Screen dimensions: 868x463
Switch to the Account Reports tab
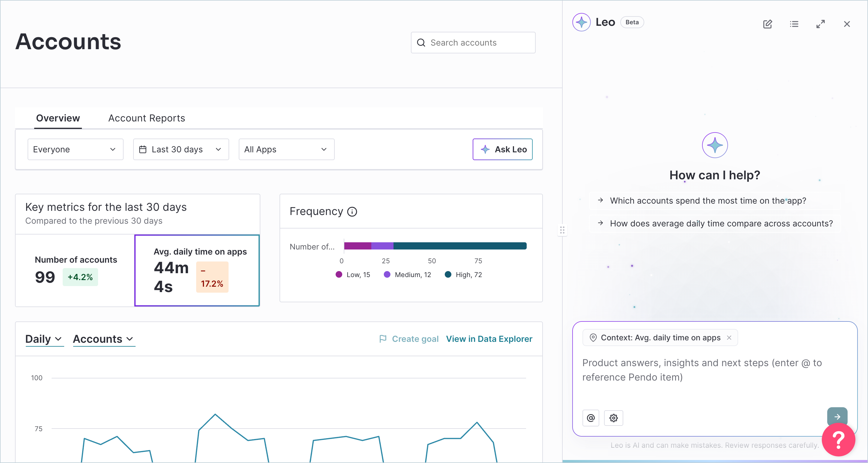147,118
